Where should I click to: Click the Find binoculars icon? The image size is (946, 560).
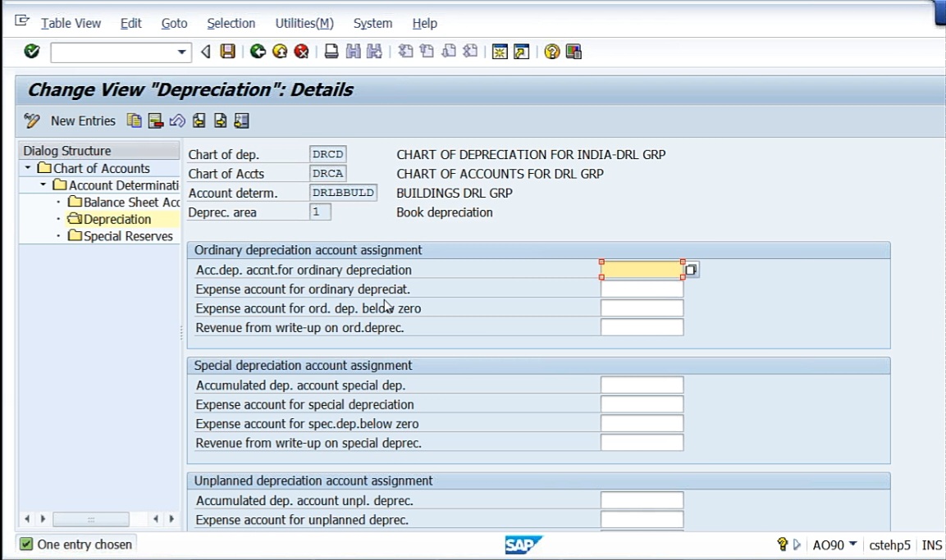point(353,52)
